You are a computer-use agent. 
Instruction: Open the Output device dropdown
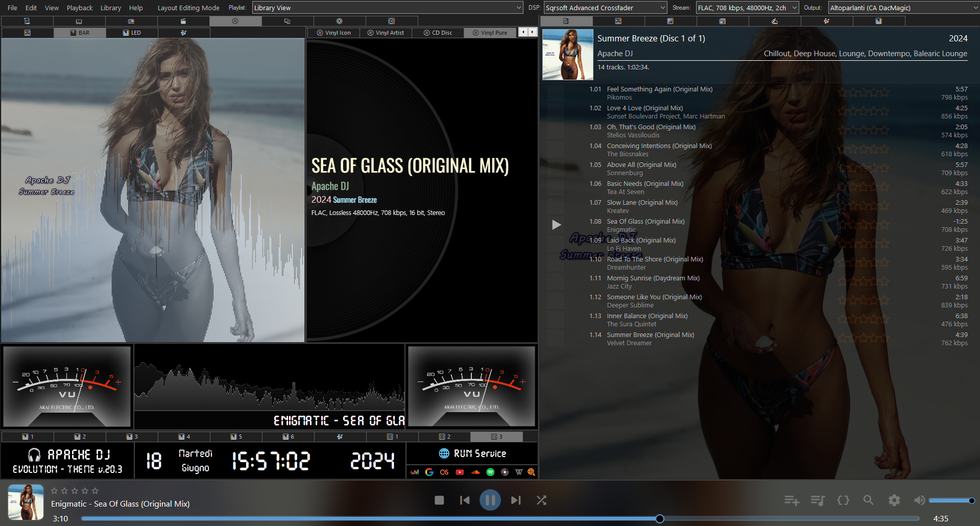click(x=903, y=8)
